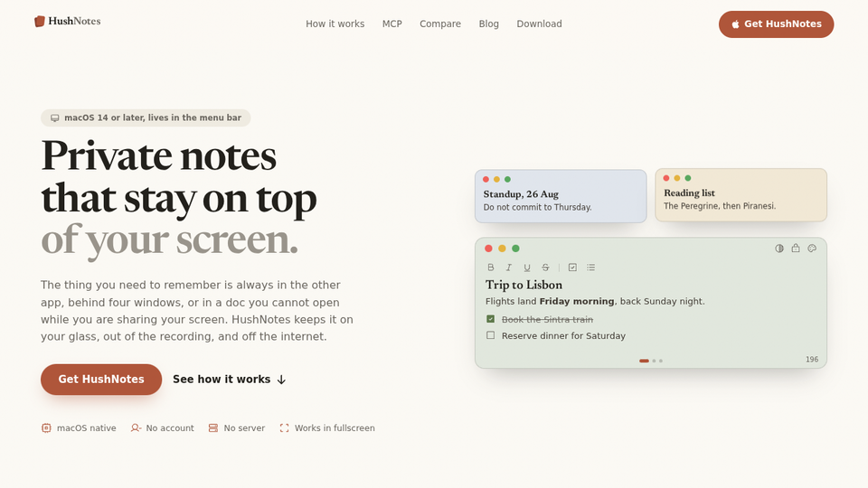Click the half-circle opacity icon on Lisbon note
The image size is (868, 488).
(779, 249)
